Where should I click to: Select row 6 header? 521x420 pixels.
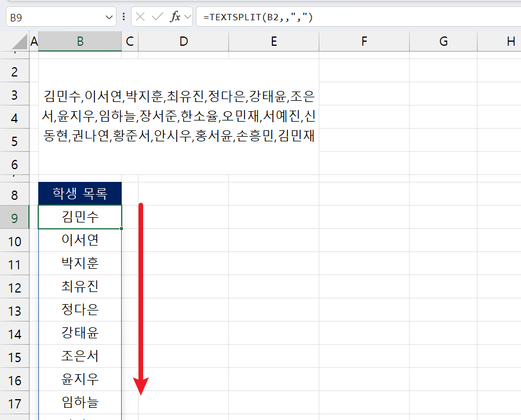click(14, 164)
